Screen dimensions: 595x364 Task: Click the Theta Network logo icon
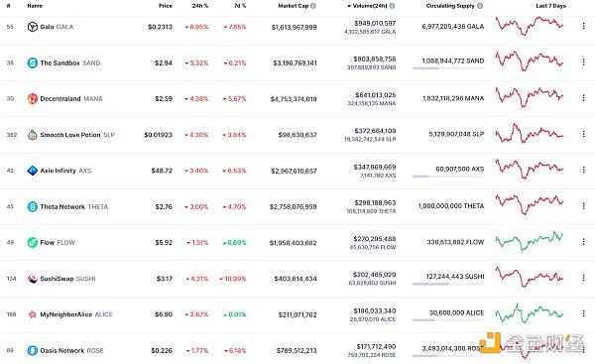33,206
